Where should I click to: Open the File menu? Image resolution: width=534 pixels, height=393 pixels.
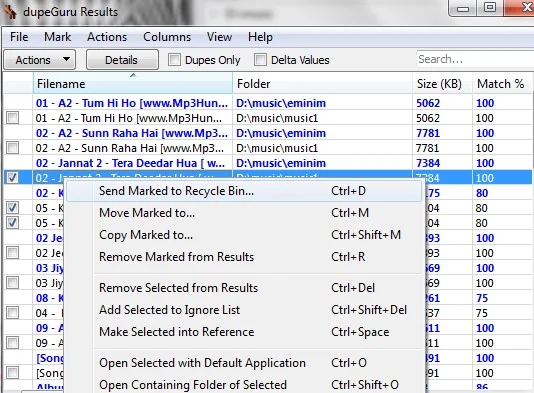coord(19,37)
